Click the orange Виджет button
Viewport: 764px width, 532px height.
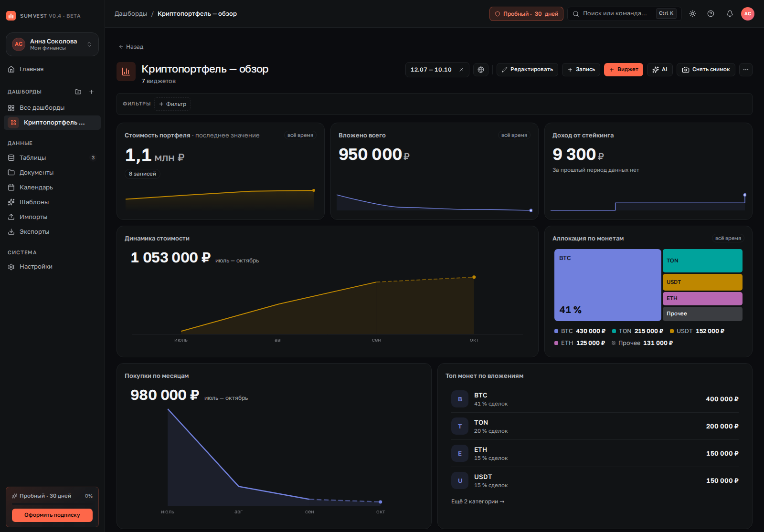[x=624, y=70]
